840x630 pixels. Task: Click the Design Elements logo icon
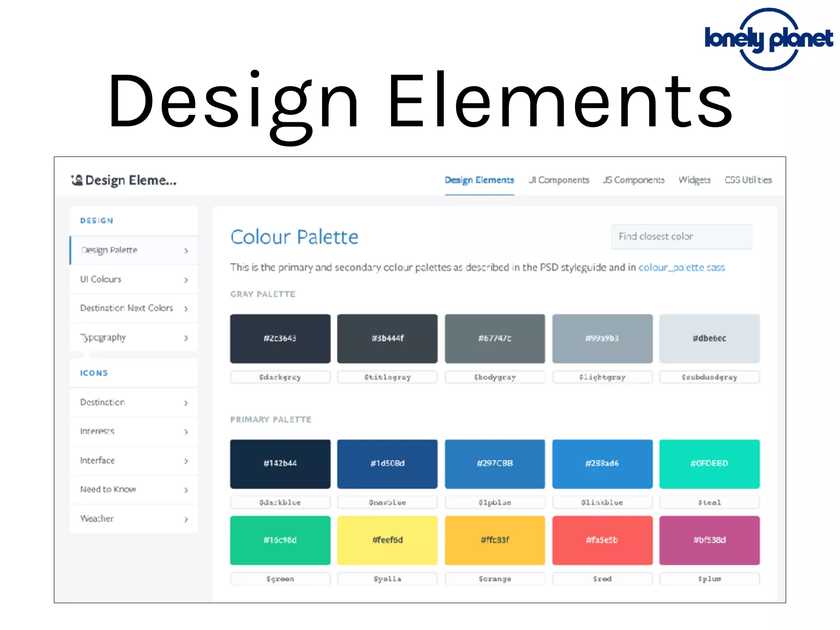click(x=77, y=180)
